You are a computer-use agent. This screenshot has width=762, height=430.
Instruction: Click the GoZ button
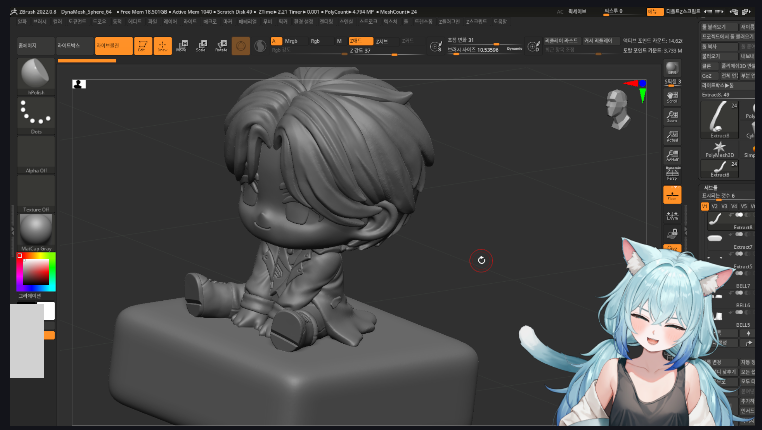[x=707, y=76]
